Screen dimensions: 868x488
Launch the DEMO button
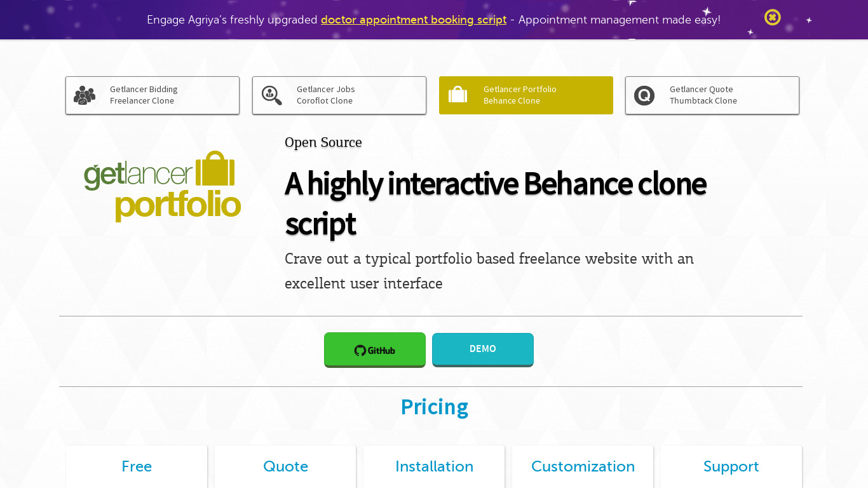click(483, 349)
